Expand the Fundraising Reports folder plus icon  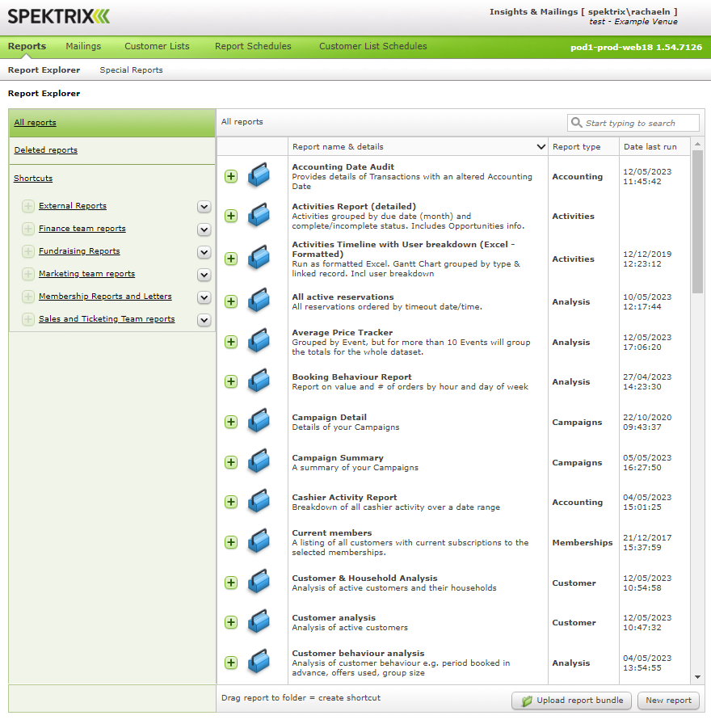click(28, 251)
